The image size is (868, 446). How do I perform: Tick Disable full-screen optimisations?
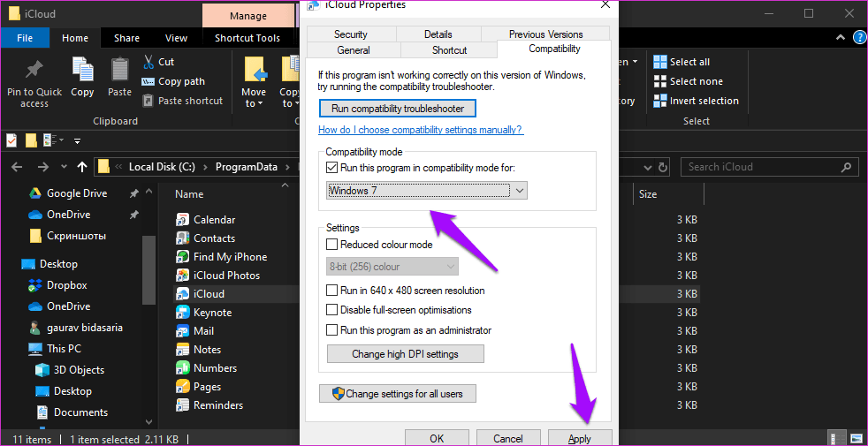(x=331, y=310)
